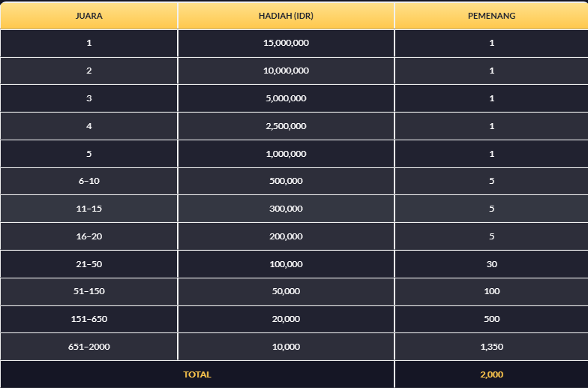Click the 2,500,000 prize amount
The image size is (588, 388).
tap(286, 126)
